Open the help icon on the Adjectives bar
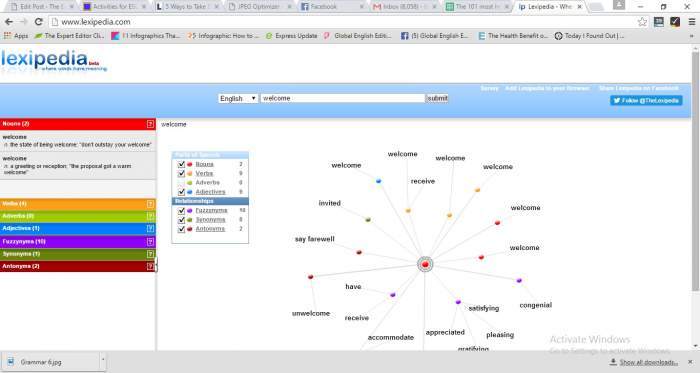This screenshot has height=373, width=700. pyautogui.click(x=150, y=228)
